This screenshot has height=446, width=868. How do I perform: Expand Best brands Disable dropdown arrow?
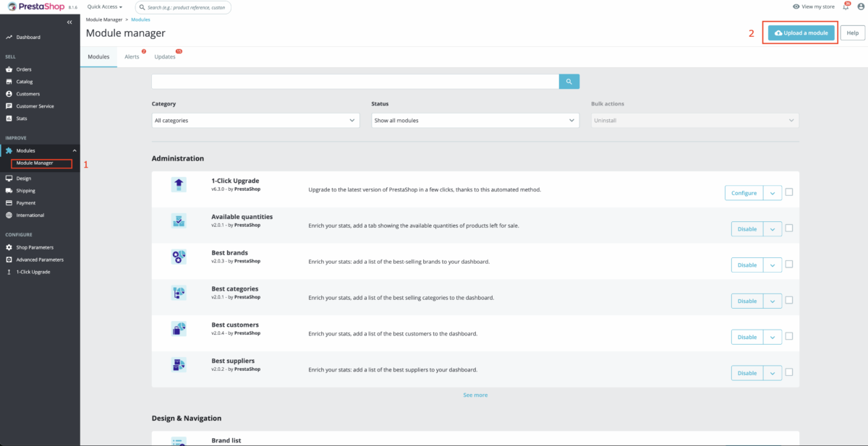tap(773, 265)
